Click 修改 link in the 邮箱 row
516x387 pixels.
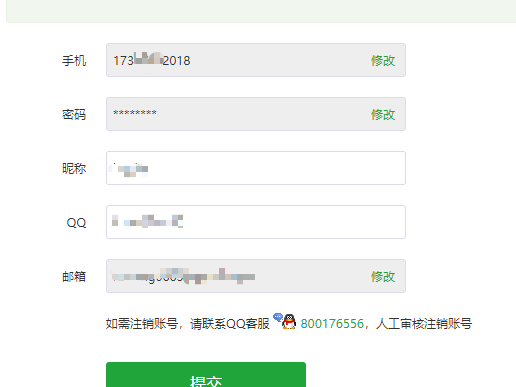pos(383,276)
